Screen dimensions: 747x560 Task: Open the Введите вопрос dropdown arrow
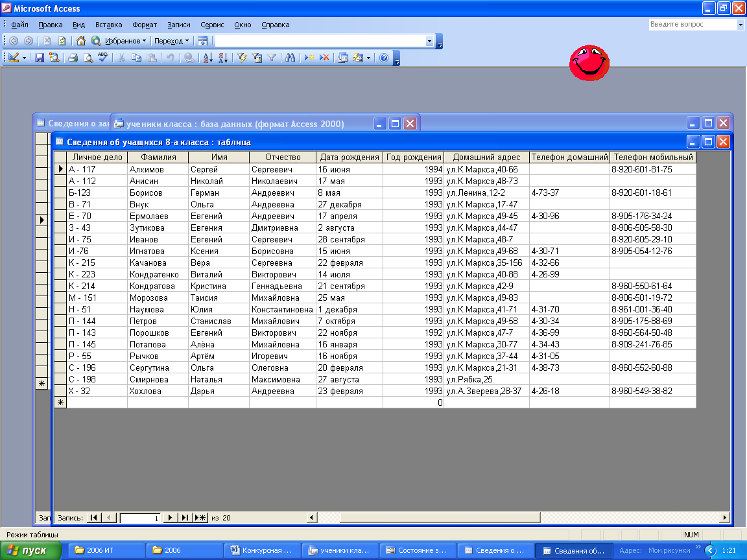click(741, 24)
